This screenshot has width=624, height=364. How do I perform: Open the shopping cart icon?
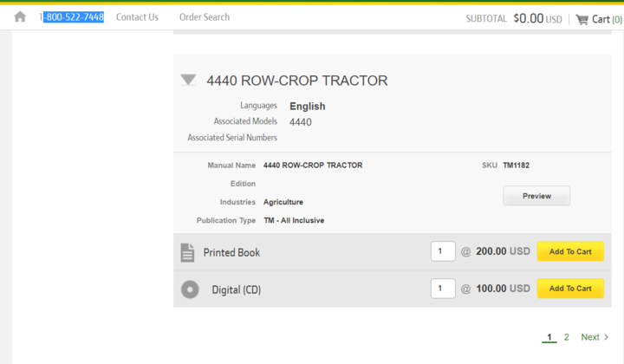click(582, 19)
